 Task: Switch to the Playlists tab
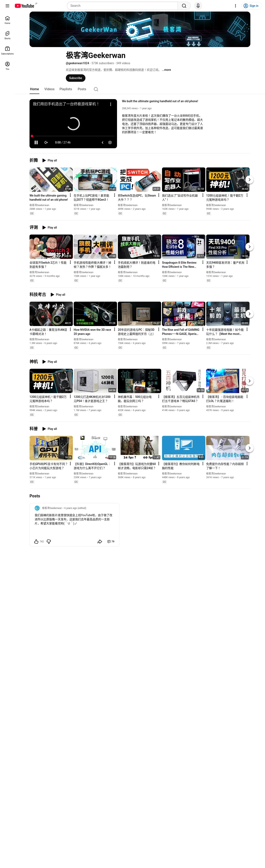pyautogui.click(x=66, y=89)
